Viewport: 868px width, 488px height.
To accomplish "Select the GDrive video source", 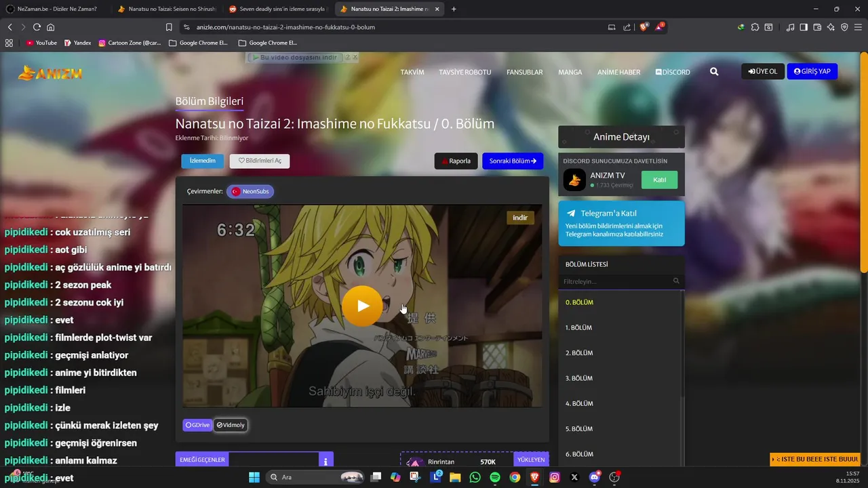I will 197,425.
